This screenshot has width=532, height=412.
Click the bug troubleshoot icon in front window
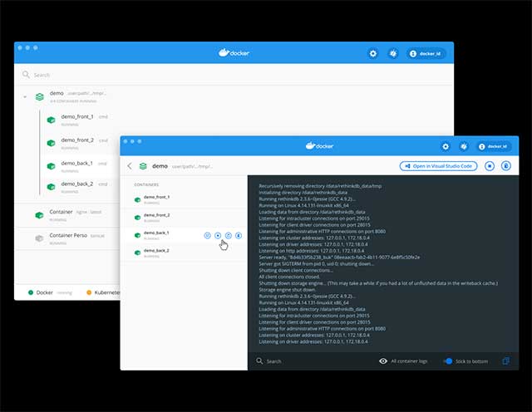click(x=464, y=146)
